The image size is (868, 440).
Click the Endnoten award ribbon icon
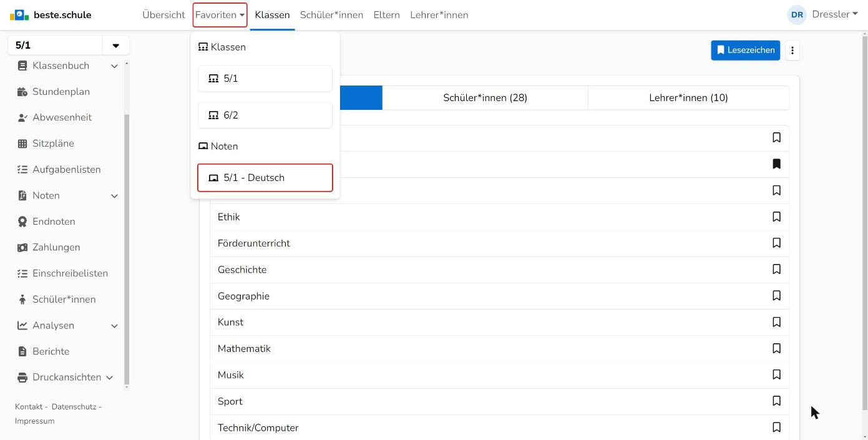[x=22, y=222]
